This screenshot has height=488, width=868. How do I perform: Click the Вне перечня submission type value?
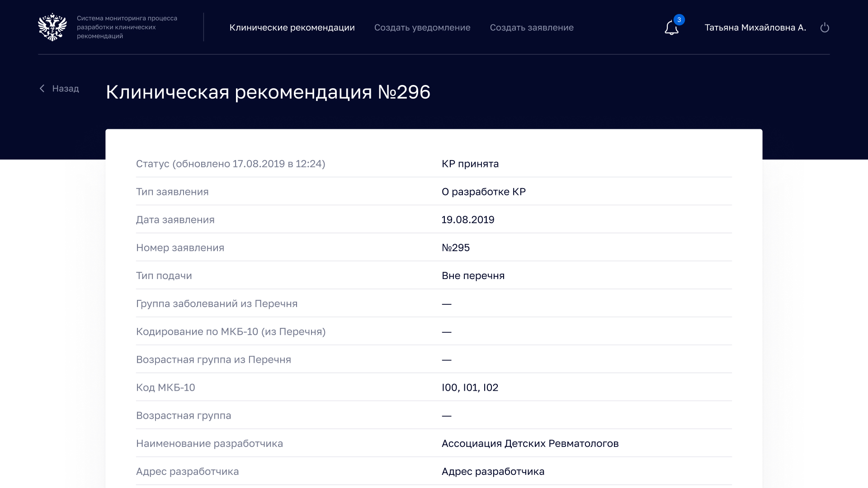point(473,276)
